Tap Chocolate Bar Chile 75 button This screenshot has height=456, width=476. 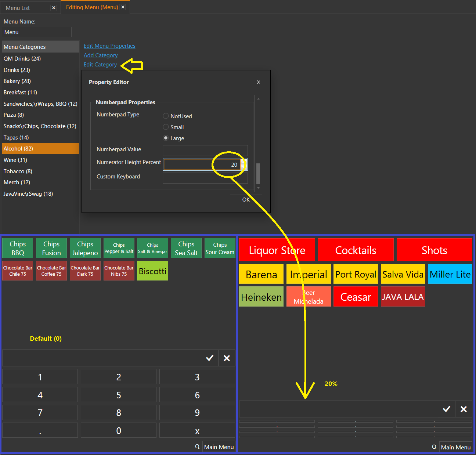(18, 271)
